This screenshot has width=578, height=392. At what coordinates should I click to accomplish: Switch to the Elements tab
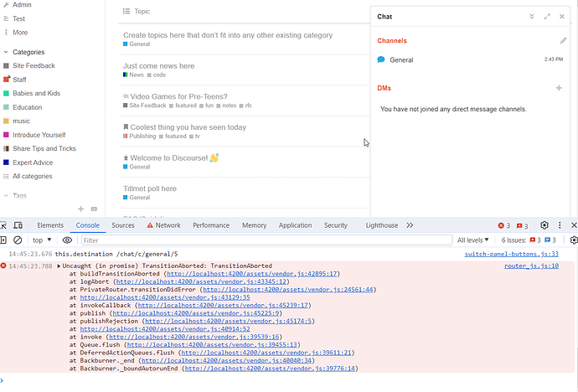click(x=50, y=225)
